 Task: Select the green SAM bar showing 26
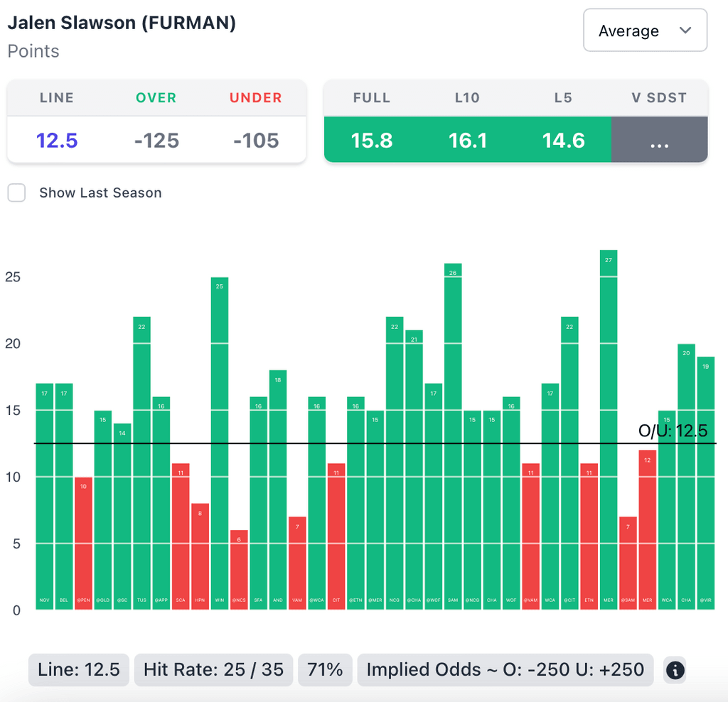click(454, 433)
